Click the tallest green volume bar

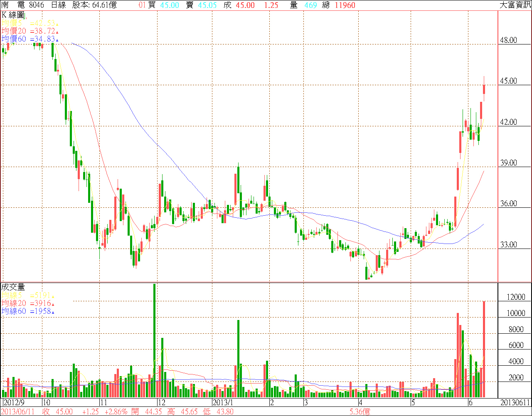155,341
